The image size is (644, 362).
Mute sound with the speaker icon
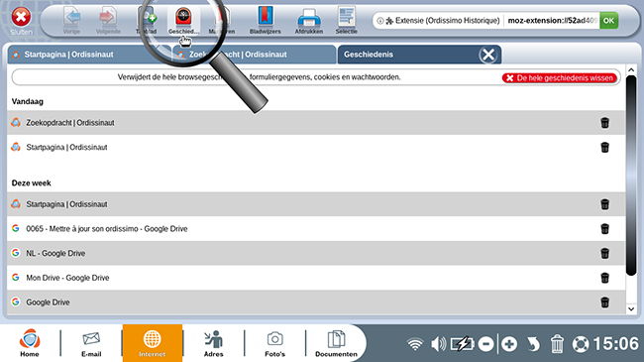[438, 344]
